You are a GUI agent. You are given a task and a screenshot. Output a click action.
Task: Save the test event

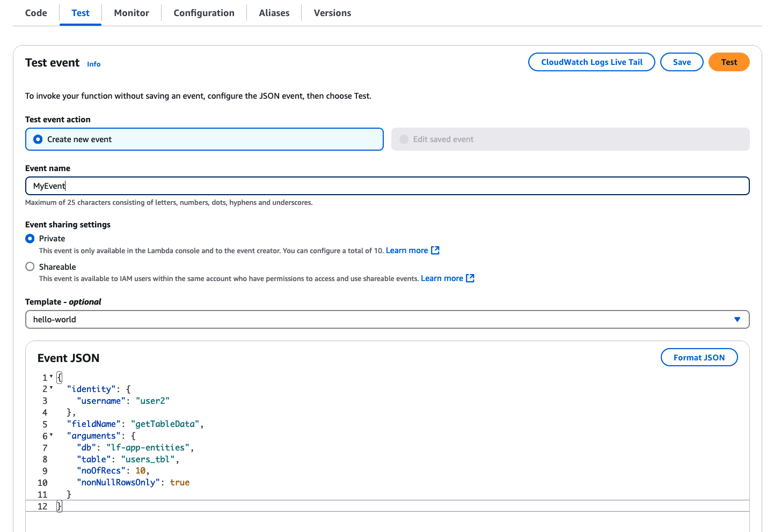(682, 62)
